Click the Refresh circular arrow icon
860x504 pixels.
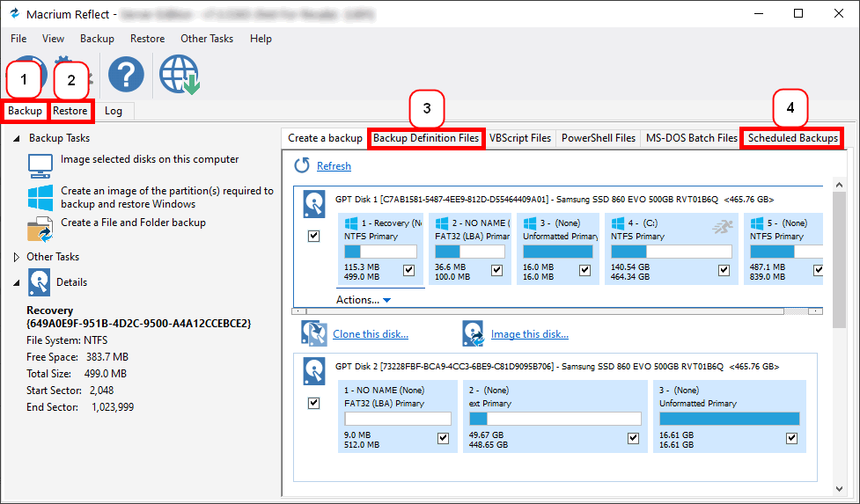coord(302,165)
